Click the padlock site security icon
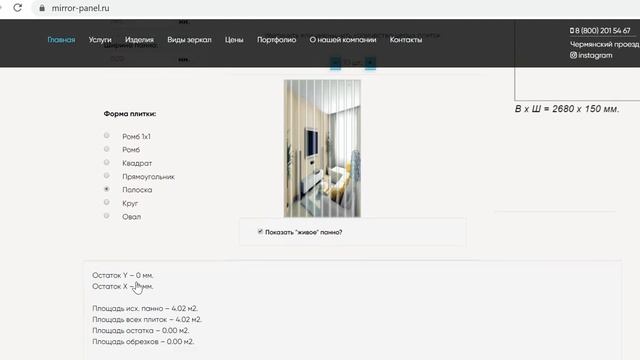 [42, 8]
